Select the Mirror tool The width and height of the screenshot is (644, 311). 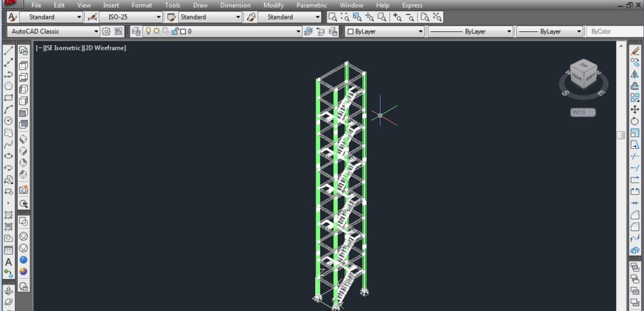[x=635, y=74]
